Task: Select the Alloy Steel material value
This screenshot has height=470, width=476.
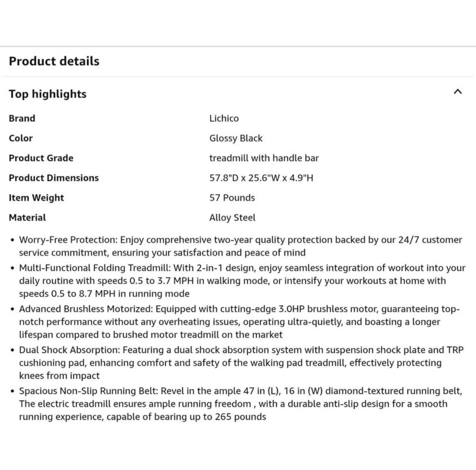Action: [232, 218]
